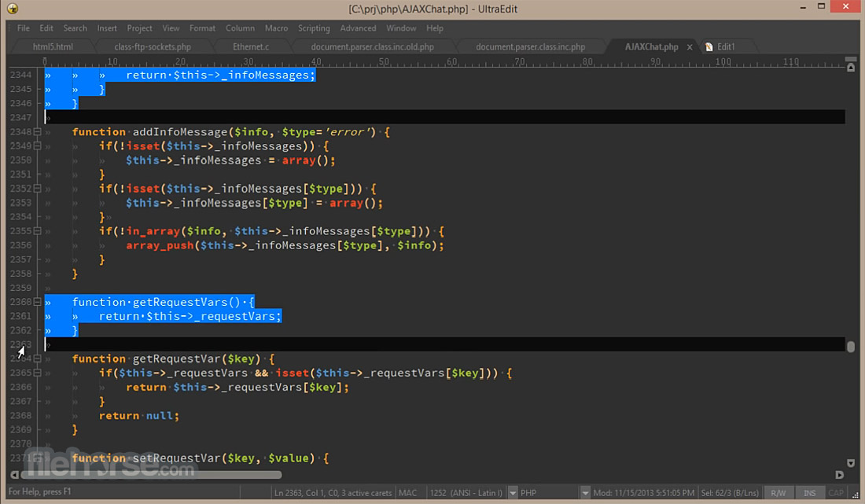Viewport: 865px width, 504px height.
Task: Click line number 2368 in the gutter
Action: point(21,416)
